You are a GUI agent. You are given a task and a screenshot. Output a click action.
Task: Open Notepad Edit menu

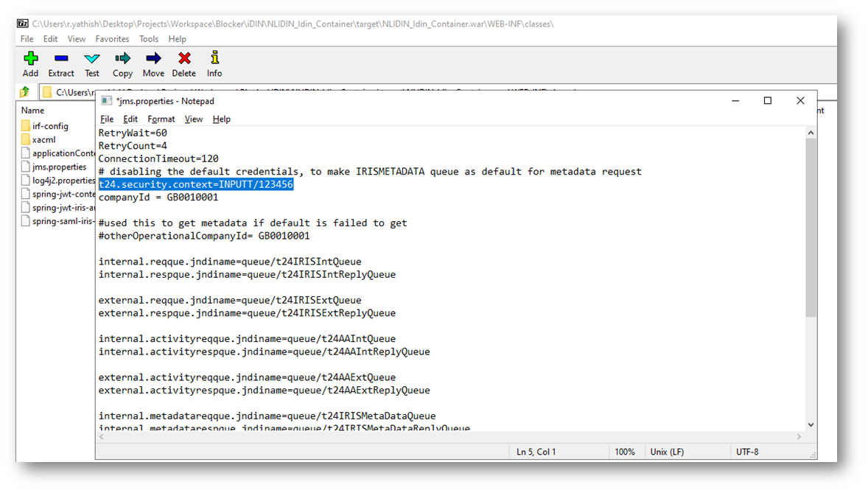[130, 119]
